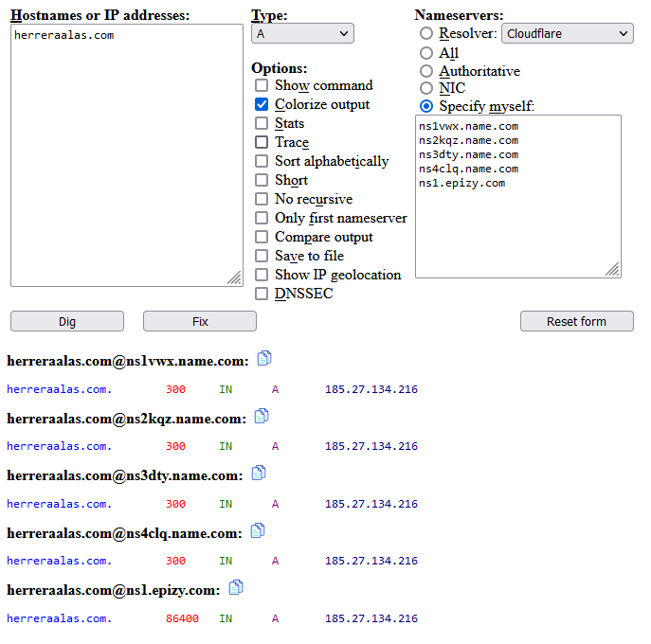Select the Authoritative nameservers radio button
Screen dimensions: 651x644
point(426,71)
